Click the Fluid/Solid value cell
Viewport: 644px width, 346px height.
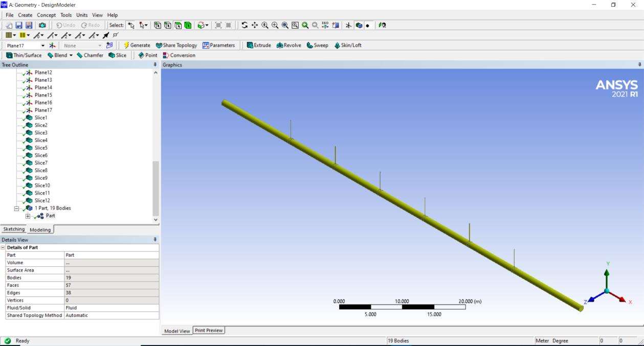(112, 308)
